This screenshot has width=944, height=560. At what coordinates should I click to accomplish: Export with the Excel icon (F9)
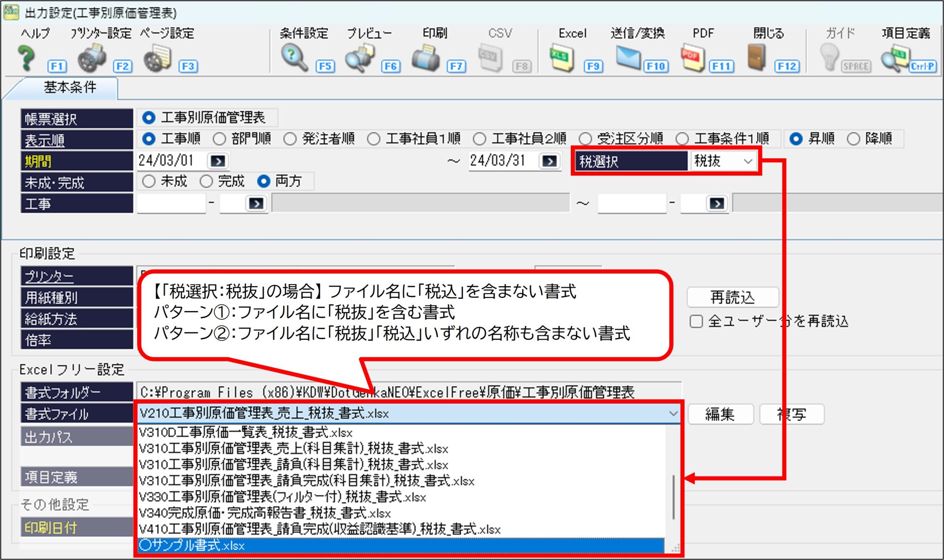562,58
